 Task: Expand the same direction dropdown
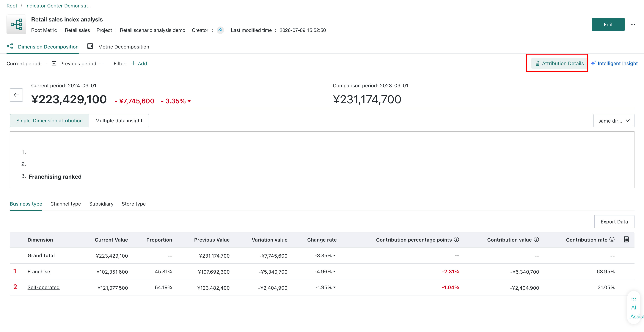click(614, 120)
